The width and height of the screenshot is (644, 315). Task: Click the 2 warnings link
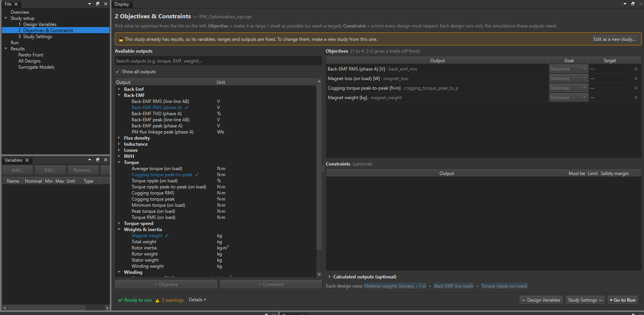[x=172, y=300]
